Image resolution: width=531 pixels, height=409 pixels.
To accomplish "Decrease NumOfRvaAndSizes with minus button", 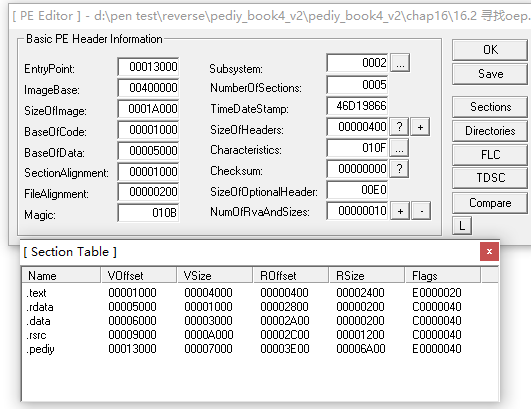I will pyautogui.click(x=422, y=211).
